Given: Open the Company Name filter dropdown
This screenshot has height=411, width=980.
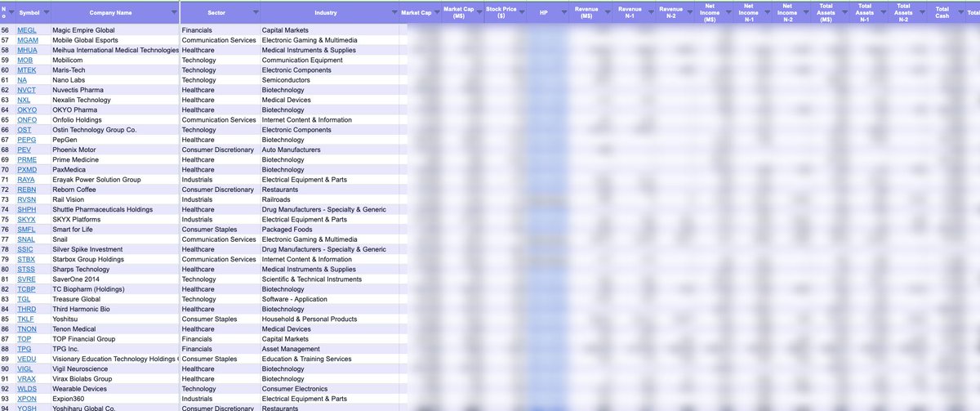Looking at the screenshot, I should 172,13.
